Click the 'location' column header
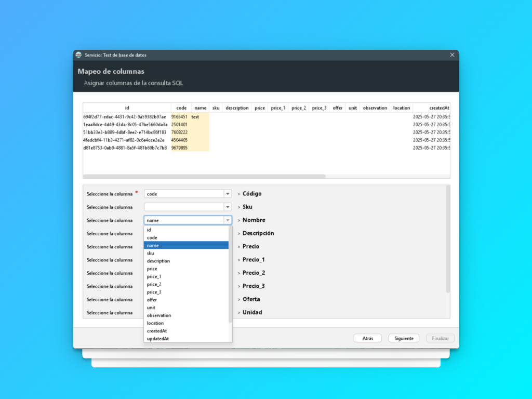Image resolution: width=532 pixels, height=399 pixels. 402,108
